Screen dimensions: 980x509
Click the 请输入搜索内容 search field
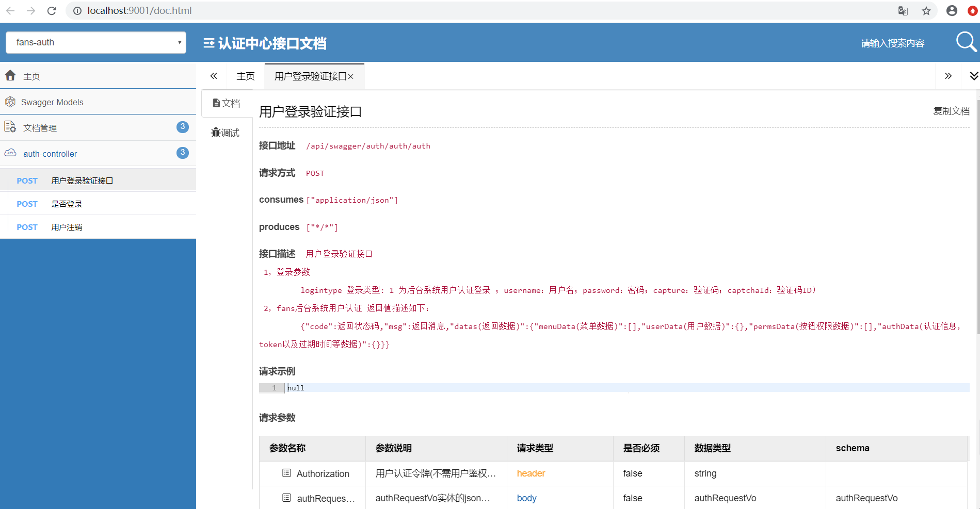(892, 43)
